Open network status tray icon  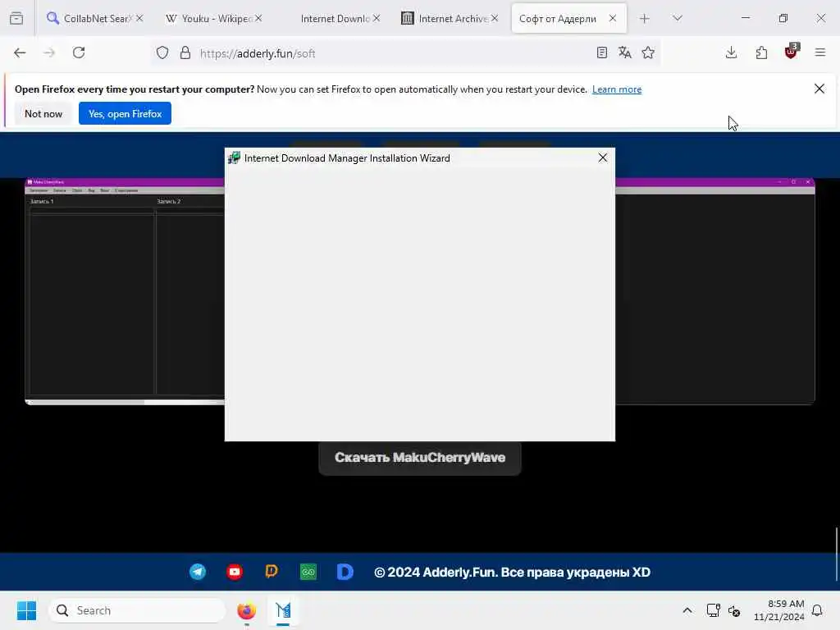(713, 610)
